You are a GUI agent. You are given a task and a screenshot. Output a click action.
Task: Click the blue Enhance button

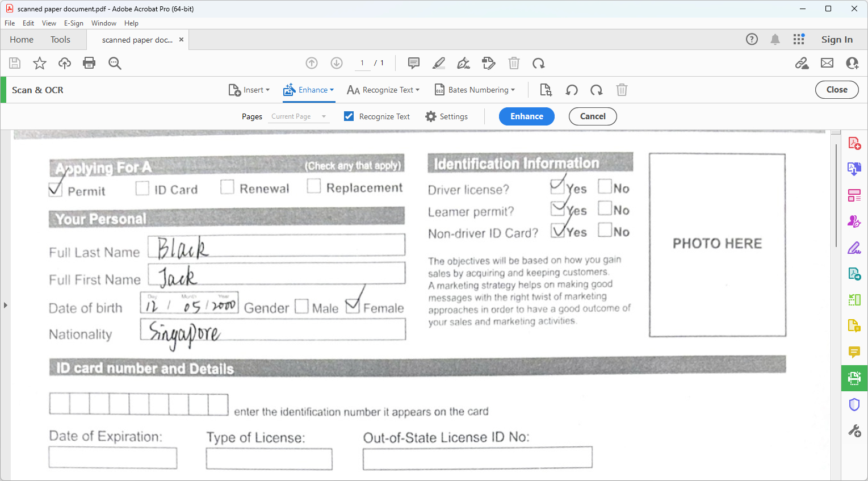[526, 116]
